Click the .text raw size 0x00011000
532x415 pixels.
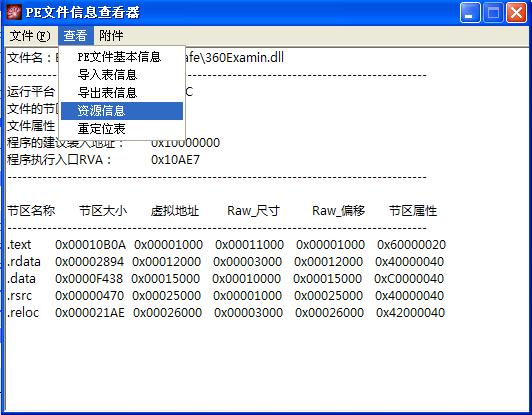(x=249, y=245)
